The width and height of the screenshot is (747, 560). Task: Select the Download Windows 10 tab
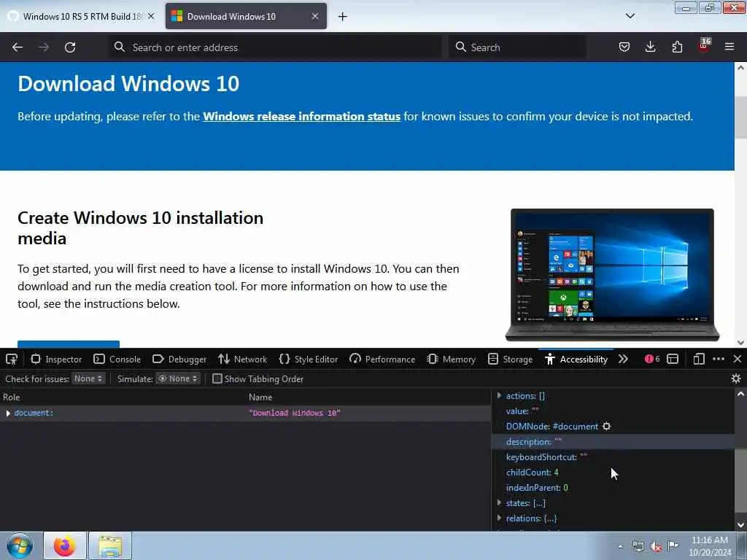pyautogui.click(x=246, y=16)
